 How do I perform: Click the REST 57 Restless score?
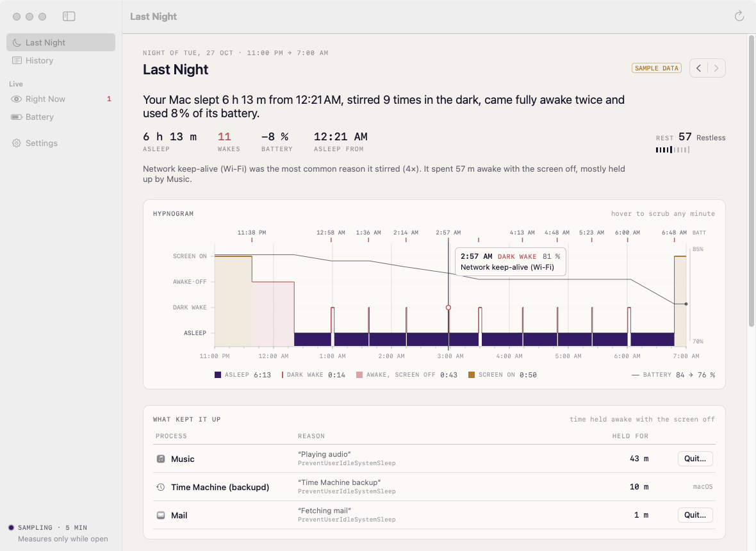[x=691, y=137]
